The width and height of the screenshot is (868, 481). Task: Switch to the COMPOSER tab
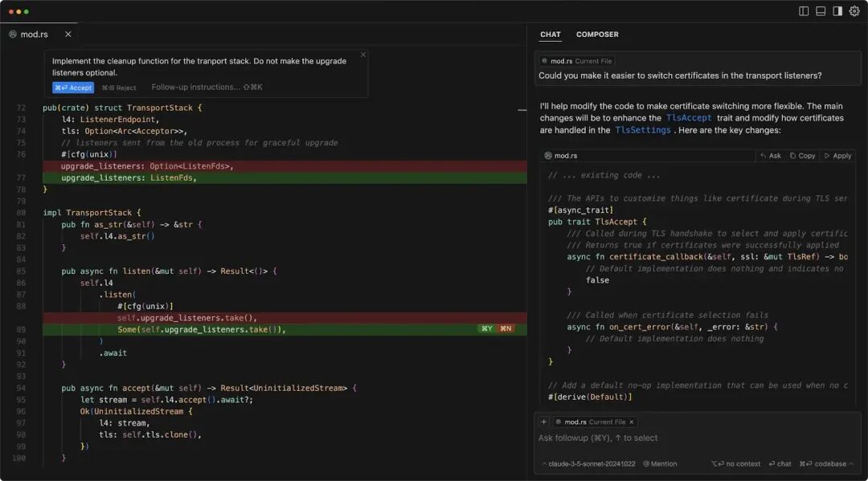597,34
